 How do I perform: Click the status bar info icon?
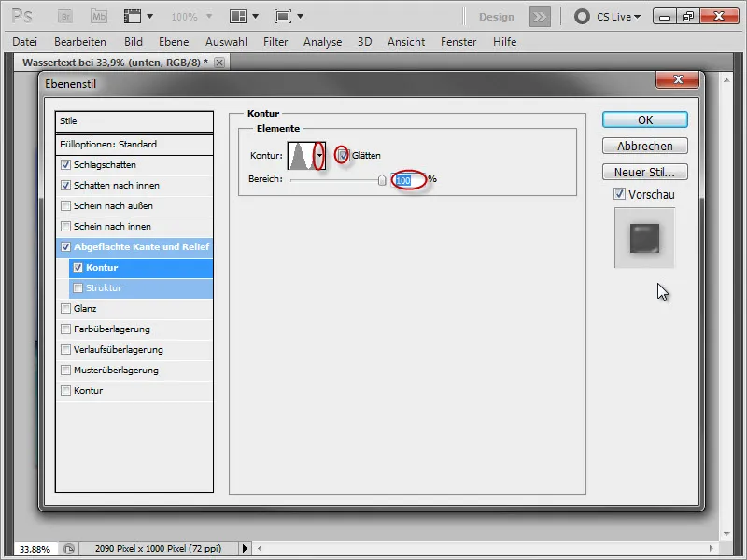(x=69, y=549)
